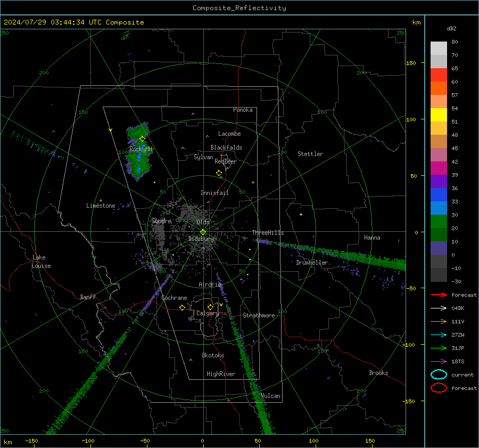Click the Lake Louise label

coord(41,262)
